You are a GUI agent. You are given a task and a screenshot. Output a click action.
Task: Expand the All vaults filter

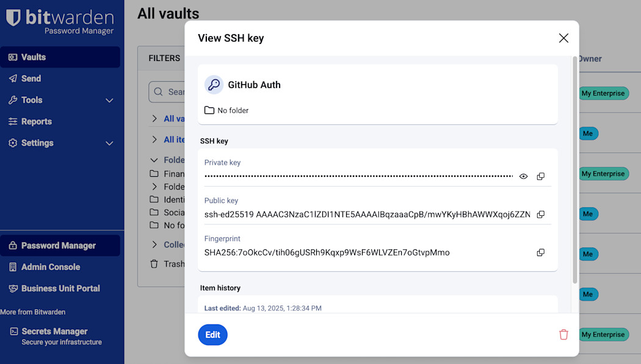coord(154,119)
